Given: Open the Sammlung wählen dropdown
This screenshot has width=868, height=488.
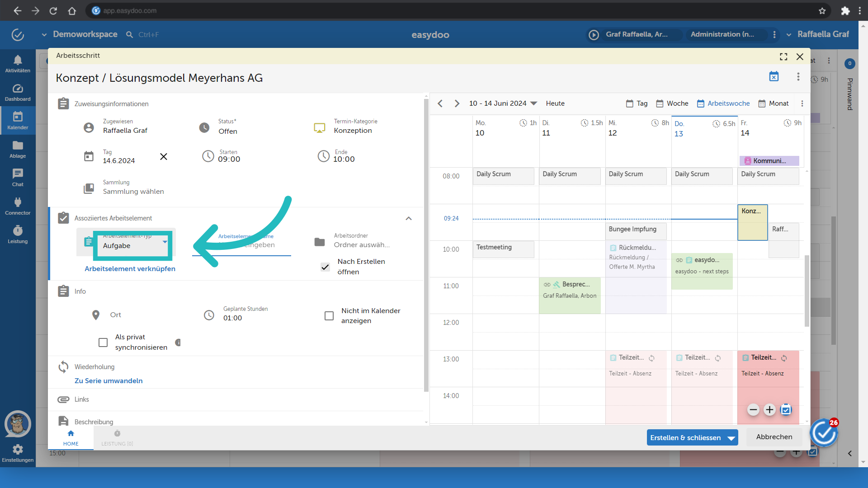Looking at the screenshot, I should (134, 191).
